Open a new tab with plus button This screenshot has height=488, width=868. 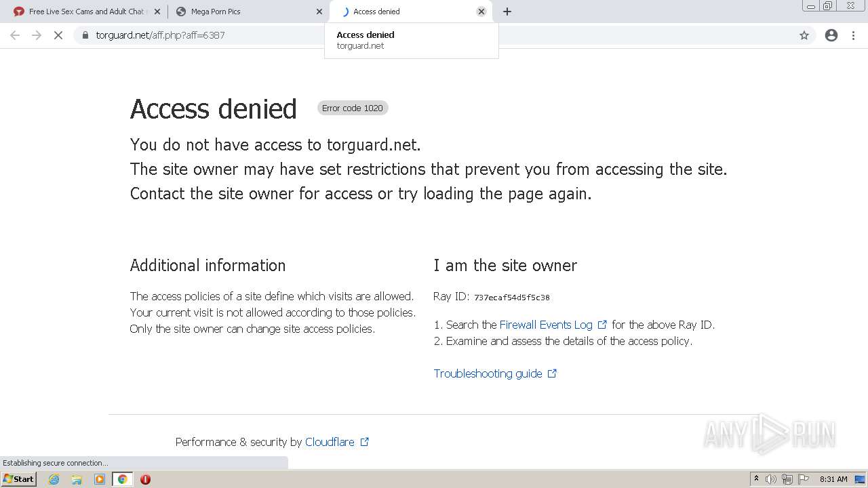point(507,12)
